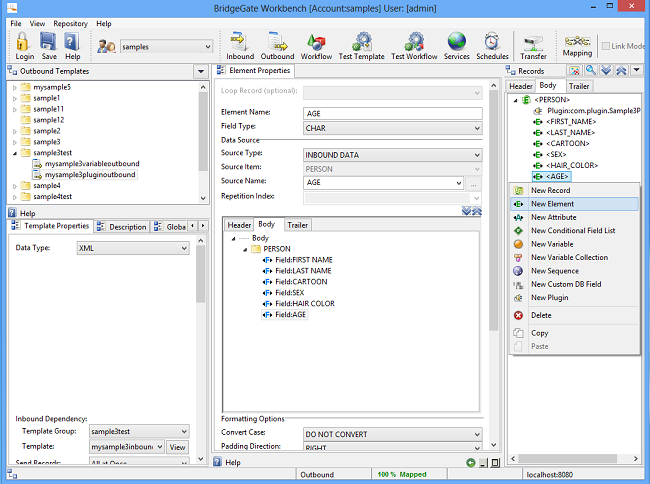Image resolution: width=650 pixels, height=484 pixels.
Task: Click the View button beside Template
Action: pyautogui.click(x=177, y=447)
